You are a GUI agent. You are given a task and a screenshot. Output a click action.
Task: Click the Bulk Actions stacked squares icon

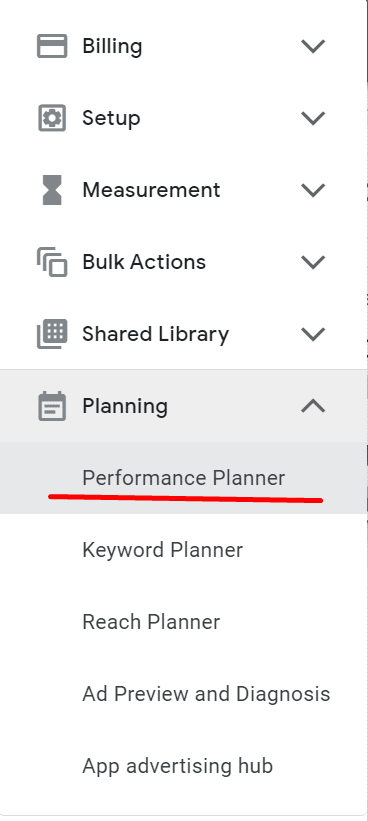pos(52,262)
